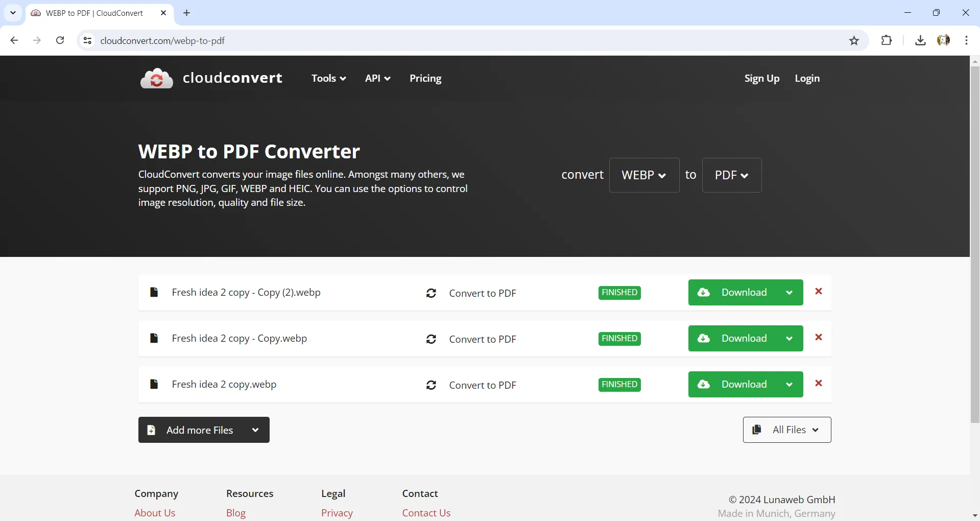Open the API menu
Screen dimensions: 980x521
(378, 78)
